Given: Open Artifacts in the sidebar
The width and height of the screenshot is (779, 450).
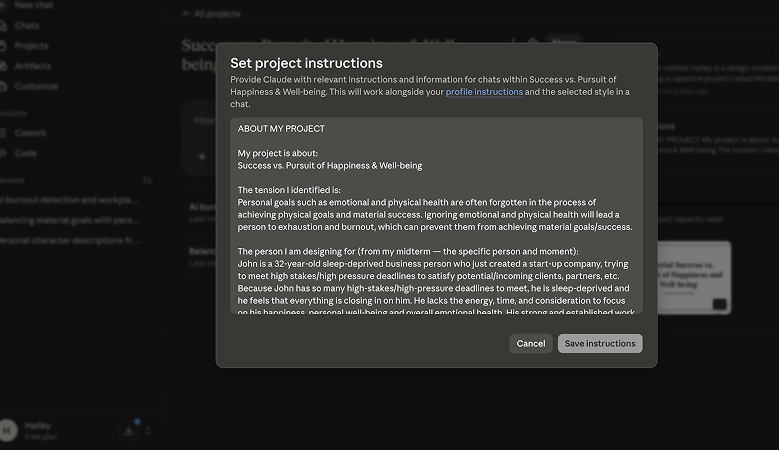Looking at the screenshot, I should pos(32,66).
